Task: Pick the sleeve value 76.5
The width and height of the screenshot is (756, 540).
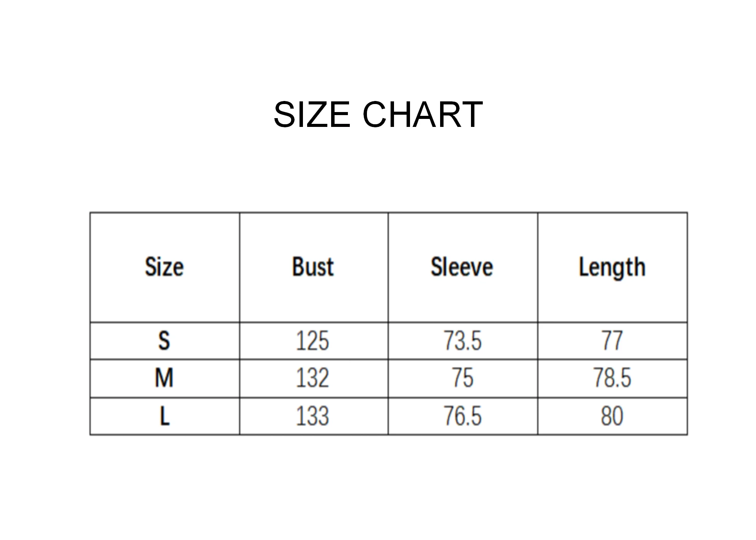Action: [x=462, y=416]
